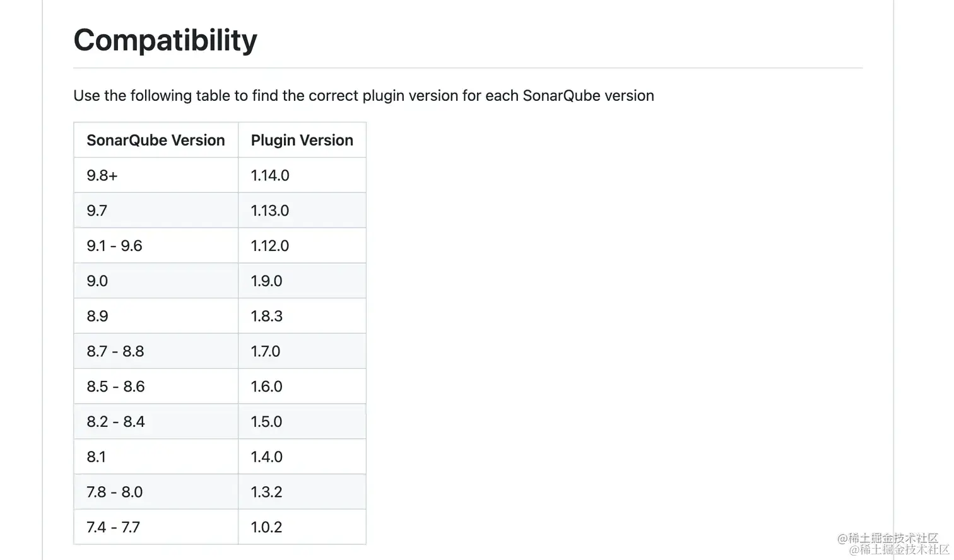Click the 7.8 - 8.0 range cell
The height and width of the screenshot is (560, 954).
(x=156, y=492)
